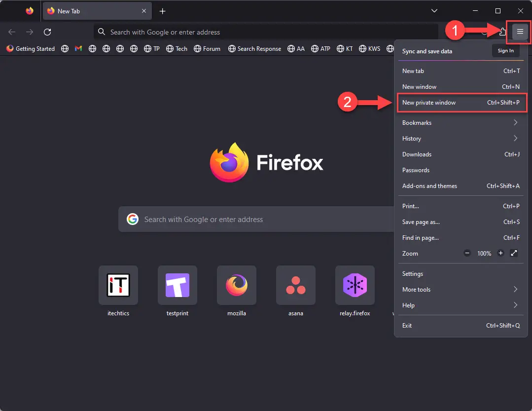Open the Forum bookmark

click(207, 48)
